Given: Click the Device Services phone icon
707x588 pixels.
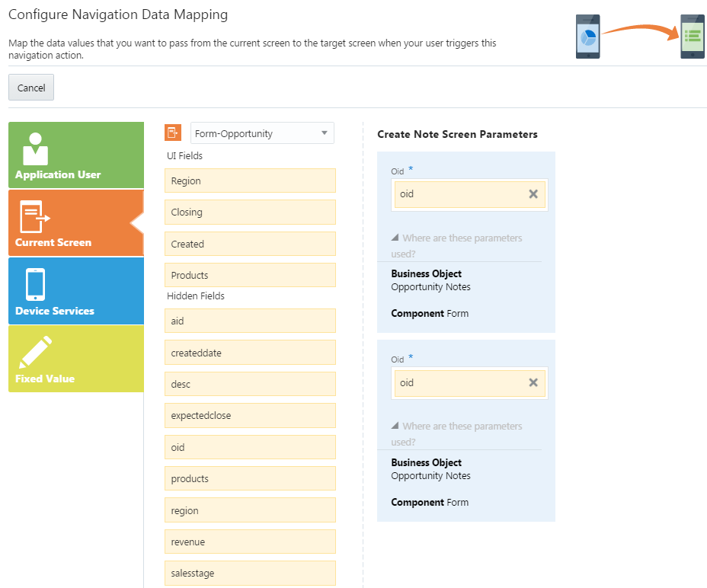Looking at the screenshot, I should pyautogui.click(x=35, y=285).
